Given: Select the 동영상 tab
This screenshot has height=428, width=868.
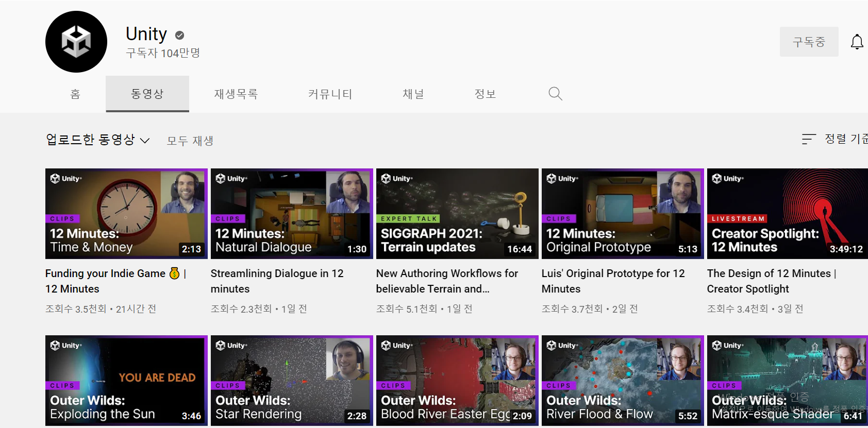Looking at the screenshot, I should coord(147,94).
